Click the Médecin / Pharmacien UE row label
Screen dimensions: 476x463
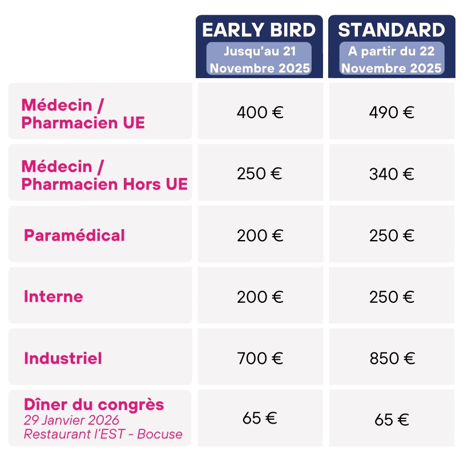point(83,113)
